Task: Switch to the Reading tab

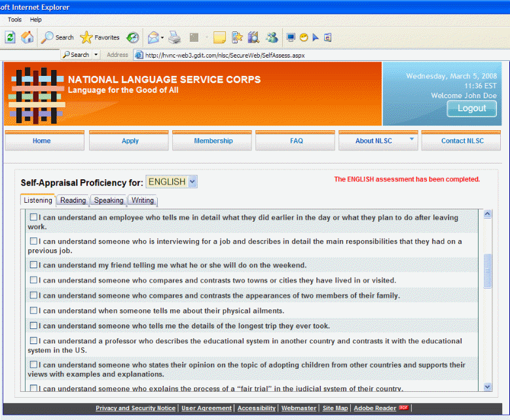Action: tap(73, 201)
